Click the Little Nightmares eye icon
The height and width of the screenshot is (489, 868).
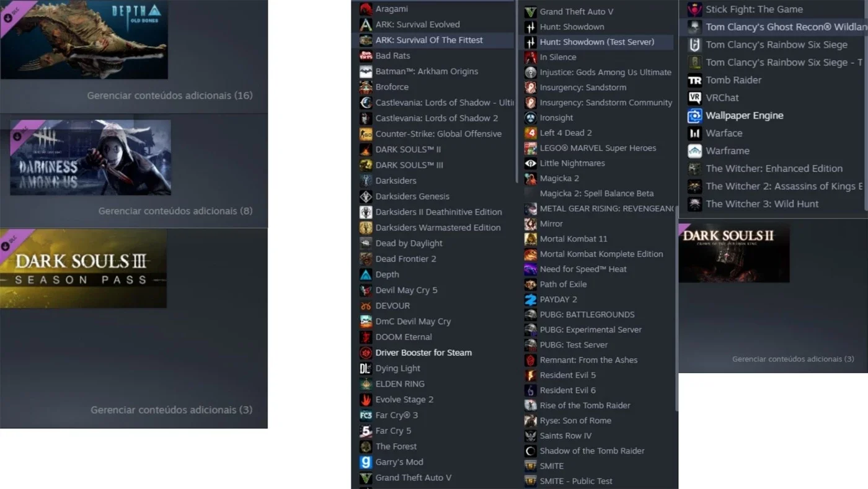(530, 163)
